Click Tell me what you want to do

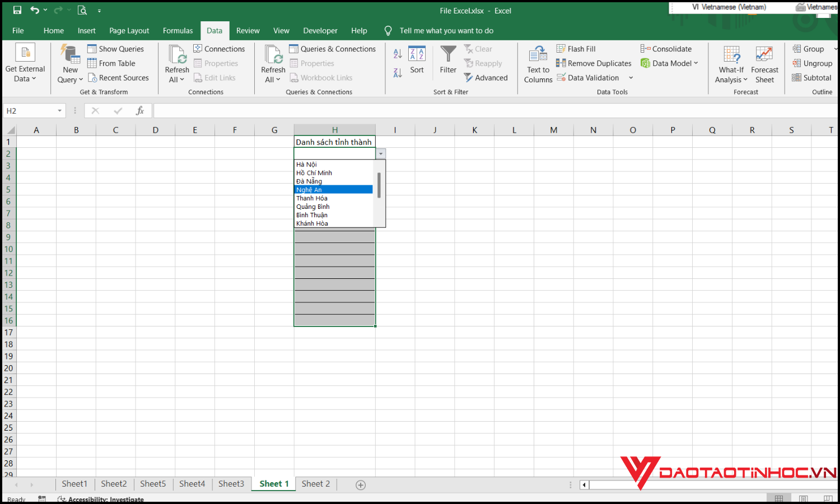click(446, 31)
